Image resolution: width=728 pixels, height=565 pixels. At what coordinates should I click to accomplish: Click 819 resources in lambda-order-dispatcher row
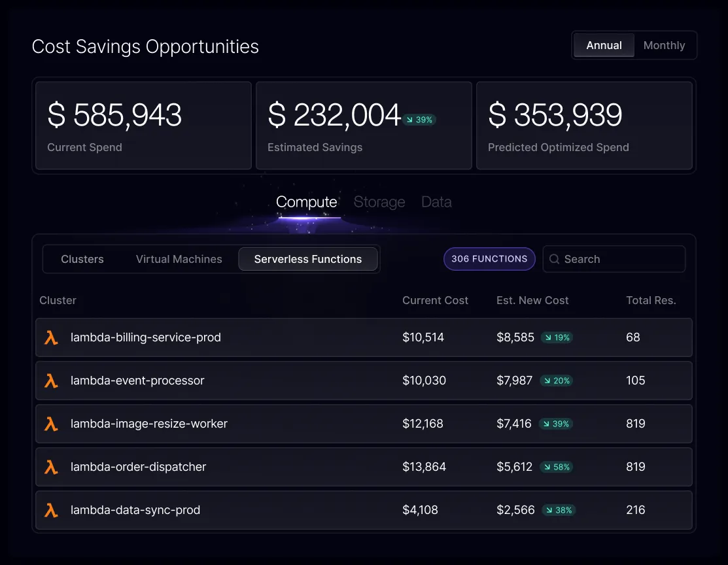636,467
